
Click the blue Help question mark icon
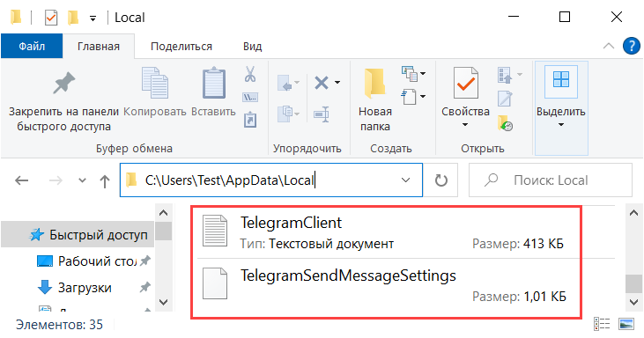632,46
